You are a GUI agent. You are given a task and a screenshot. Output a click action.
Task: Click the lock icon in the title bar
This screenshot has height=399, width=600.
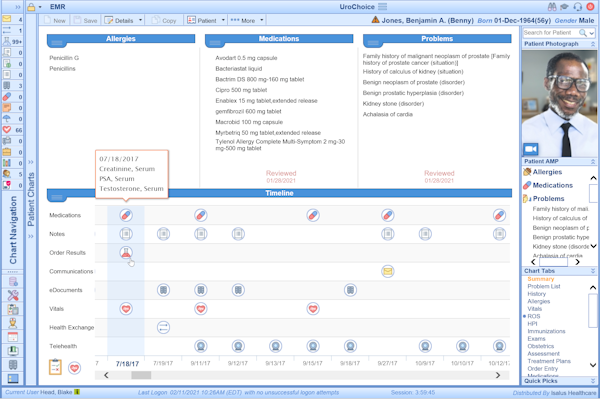(31, 7)
